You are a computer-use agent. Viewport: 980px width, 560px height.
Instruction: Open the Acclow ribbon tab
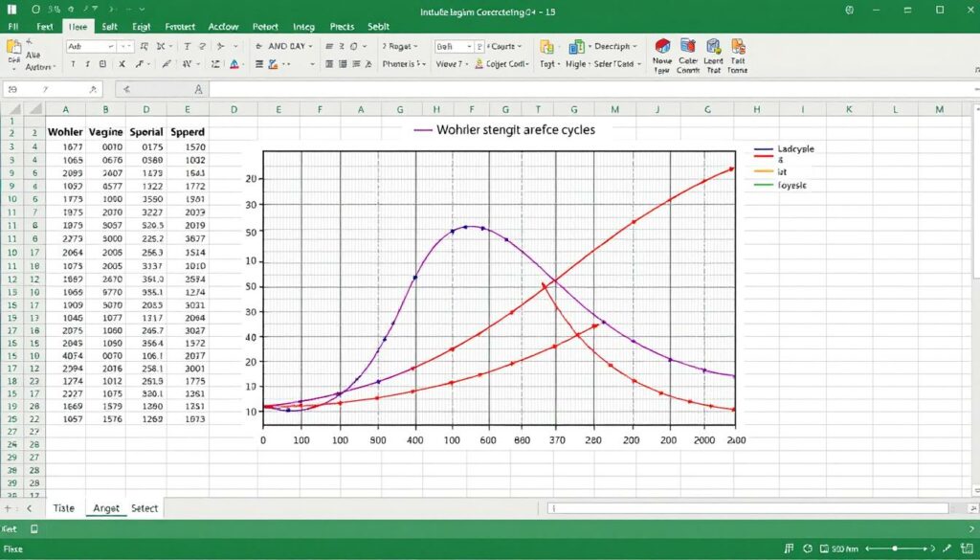[x=223, y=26]
